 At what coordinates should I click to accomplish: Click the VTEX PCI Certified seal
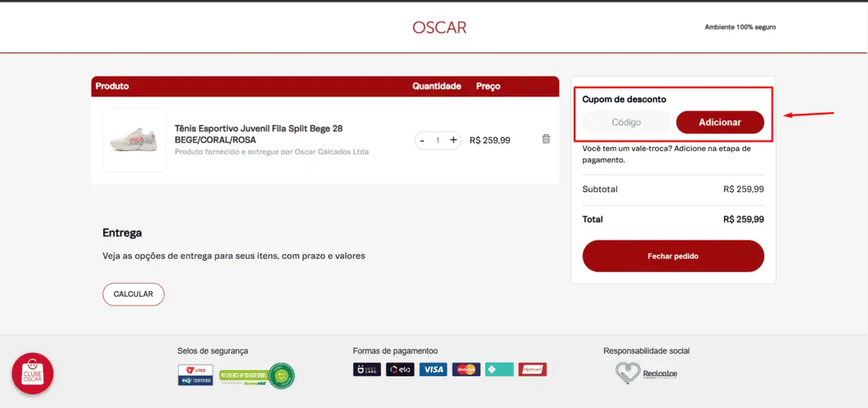196,375
